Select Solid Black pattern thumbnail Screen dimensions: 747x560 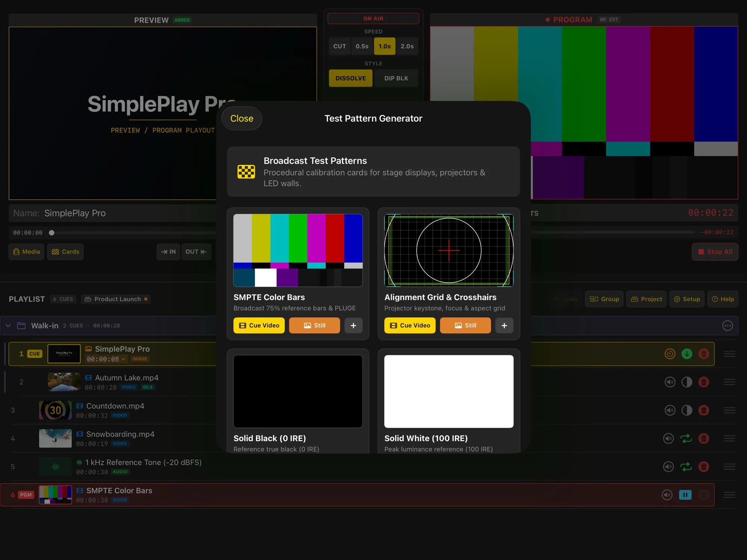(298, 391)
